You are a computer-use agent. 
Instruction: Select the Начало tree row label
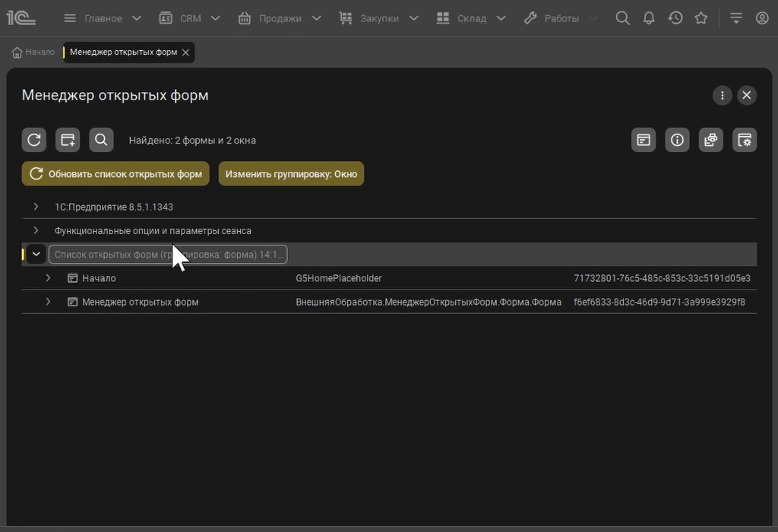point(100,278)
